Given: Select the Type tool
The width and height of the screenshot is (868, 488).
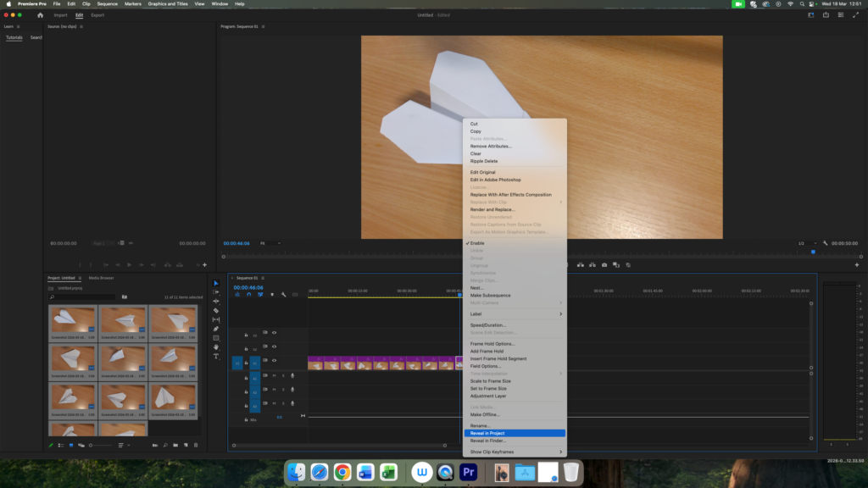Looking at the screenshot, I should (x=215, y=357).
